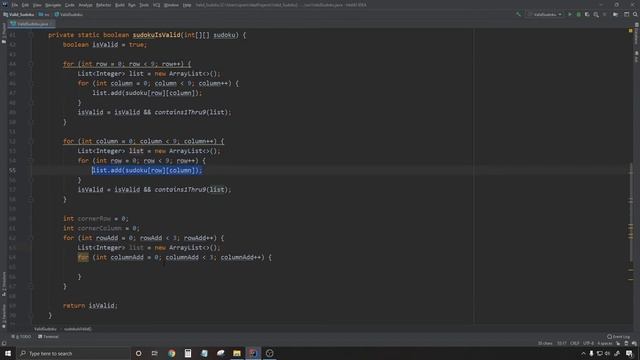Click the ValidSudoku class breadcrumb in navigation bar

coord(69,15)
